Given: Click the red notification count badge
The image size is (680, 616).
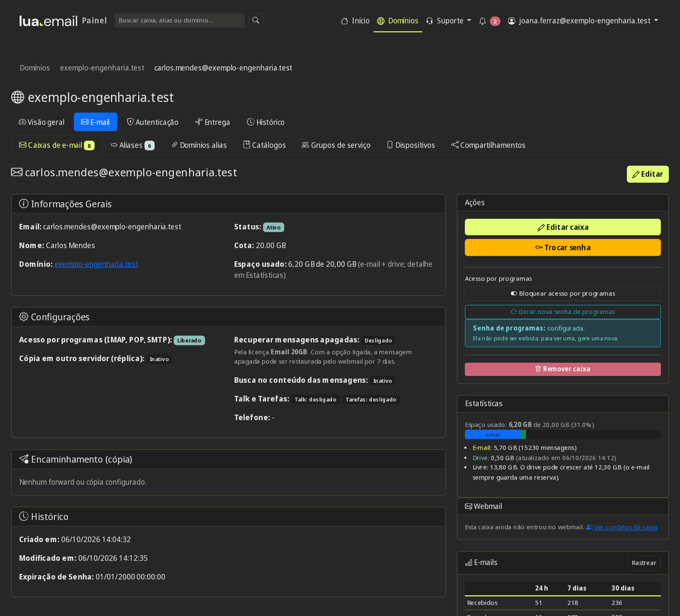Looking at the screenshot, I should coord(495,21).
